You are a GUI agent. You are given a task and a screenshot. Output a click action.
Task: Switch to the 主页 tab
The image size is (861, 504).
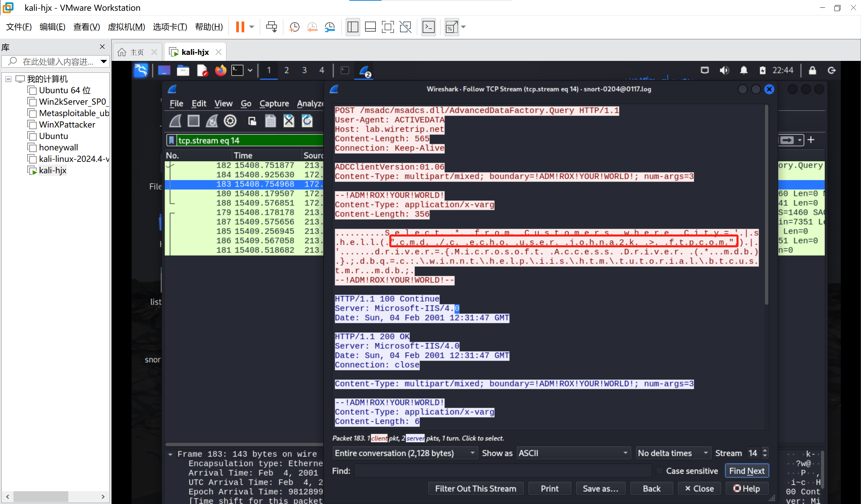coord(137,52)
